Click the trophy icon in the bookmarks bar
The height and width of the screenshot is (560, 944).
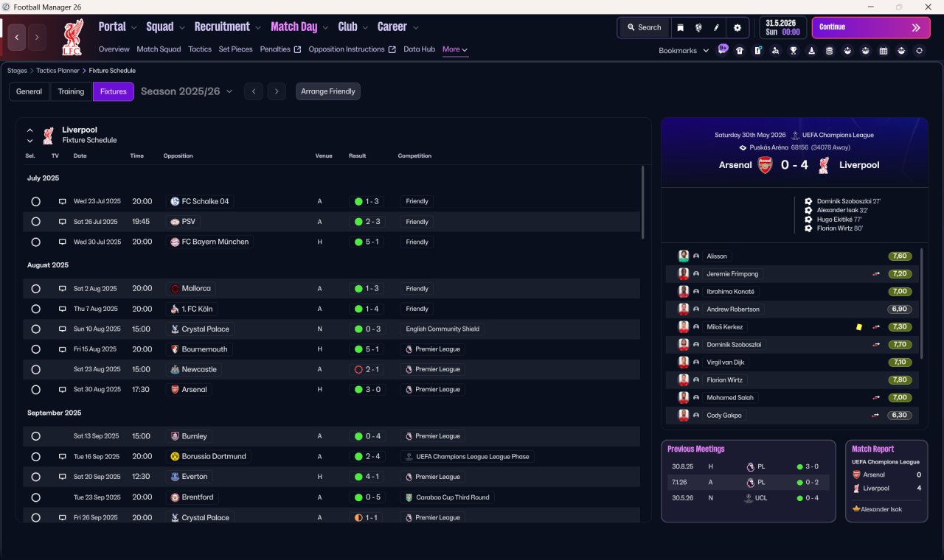794,51
